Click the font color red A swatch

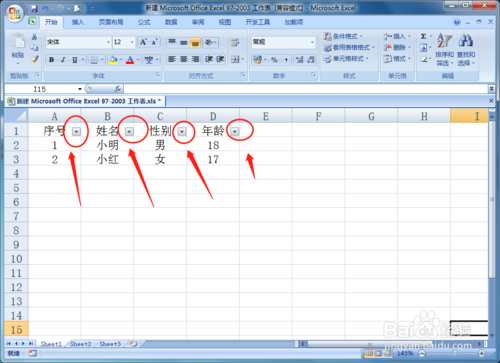130,60
